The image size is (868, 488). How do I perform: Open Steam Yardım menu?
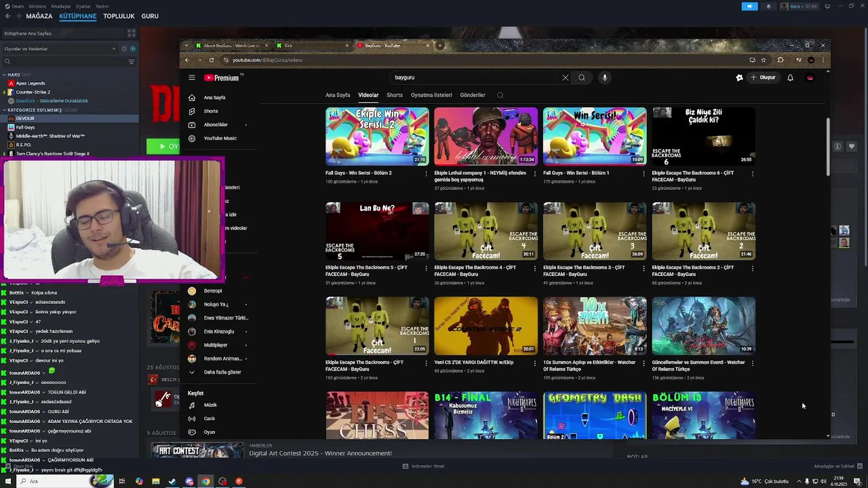(102, 6)
